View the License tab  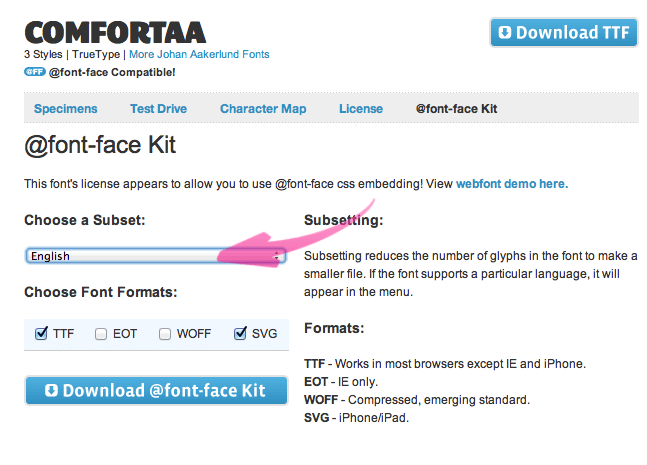[361, 109]
